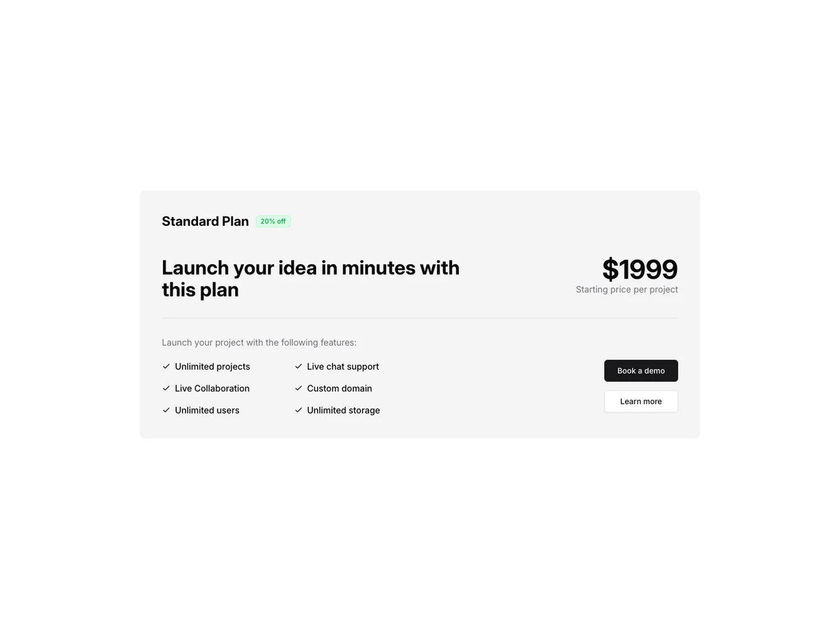The height and width of the screenshot is (630, 840).
Task: Click the checkmark beside Unlimited users
Action: [166, 409]
